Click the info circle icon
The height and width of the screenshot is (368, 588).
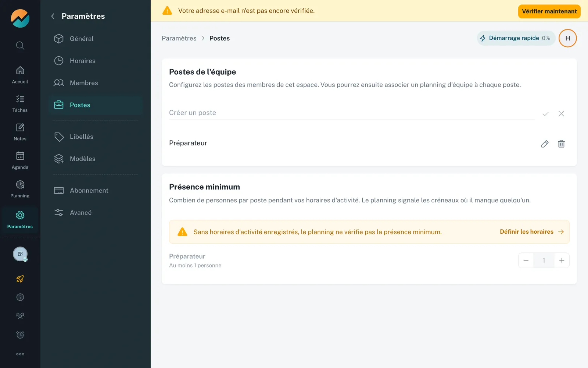[x=20, y=297]
